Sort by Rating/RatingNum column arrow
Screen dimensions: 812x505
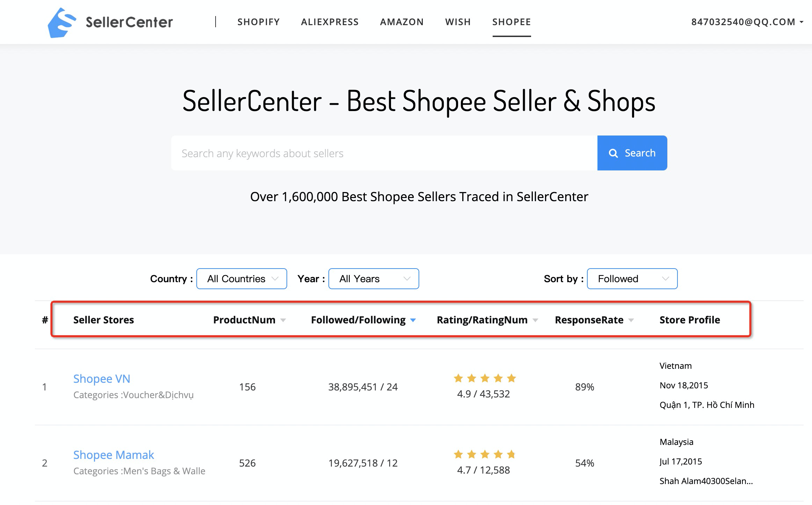pyautogui.click(x=535, y=320)
